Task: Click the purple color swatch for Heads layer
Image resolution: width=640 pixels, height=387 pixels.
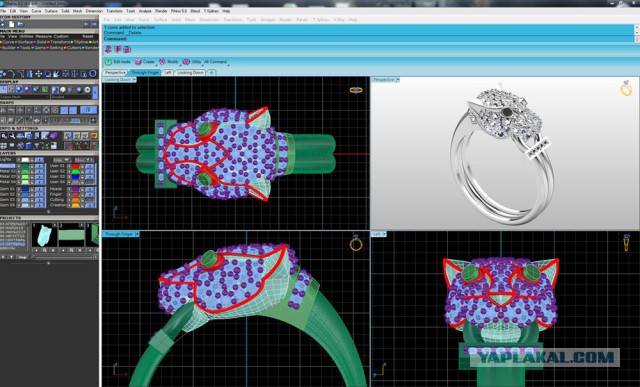Action: (x=75, y=189)
